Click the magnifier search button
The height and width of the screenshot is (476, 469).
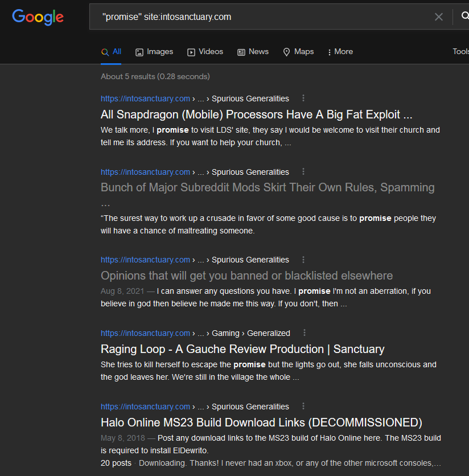click(x=465, y=16)
